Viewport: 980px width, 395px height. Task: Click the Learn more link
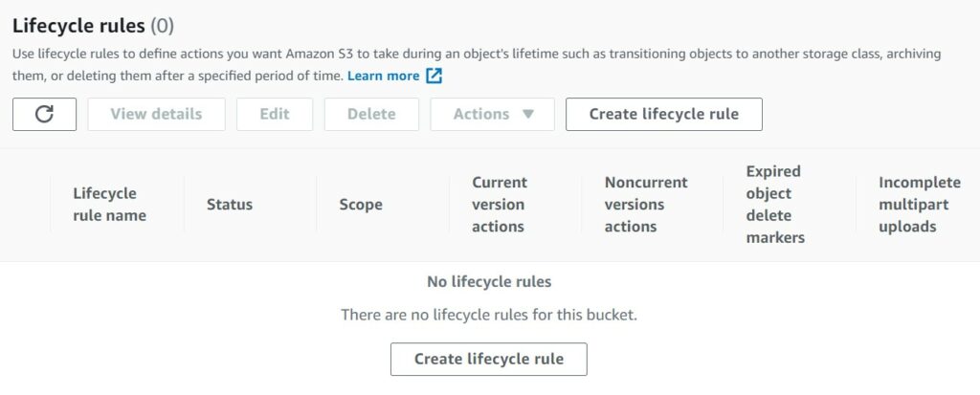coord(383,77)
